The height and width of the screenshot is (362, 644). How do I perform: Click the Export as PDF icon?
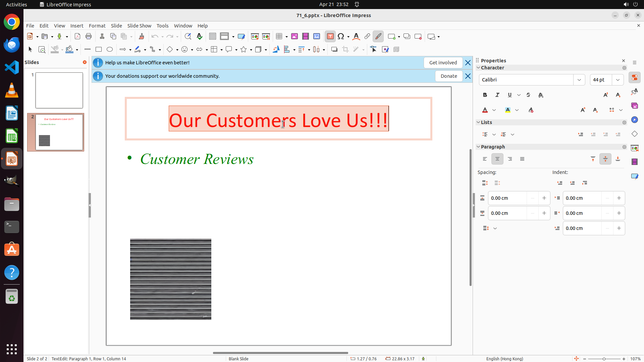pos(77,37)
